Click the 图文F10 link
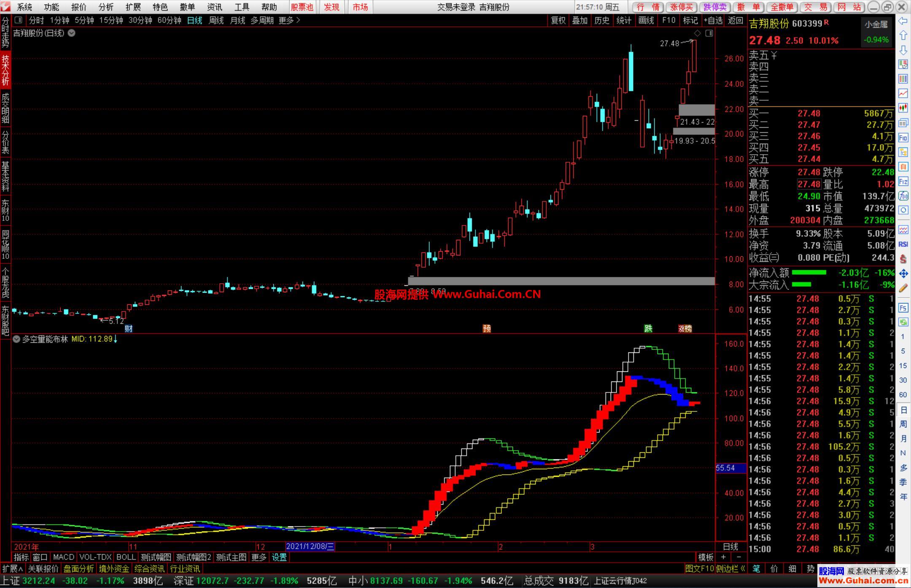Viewport: 911px width, 588px height. click(700, 569)
